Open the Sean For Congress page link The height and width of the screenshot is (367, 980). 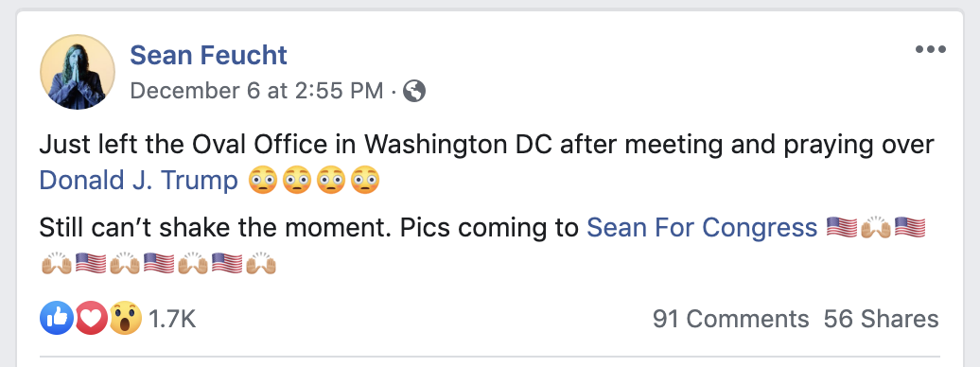point(701,228)
